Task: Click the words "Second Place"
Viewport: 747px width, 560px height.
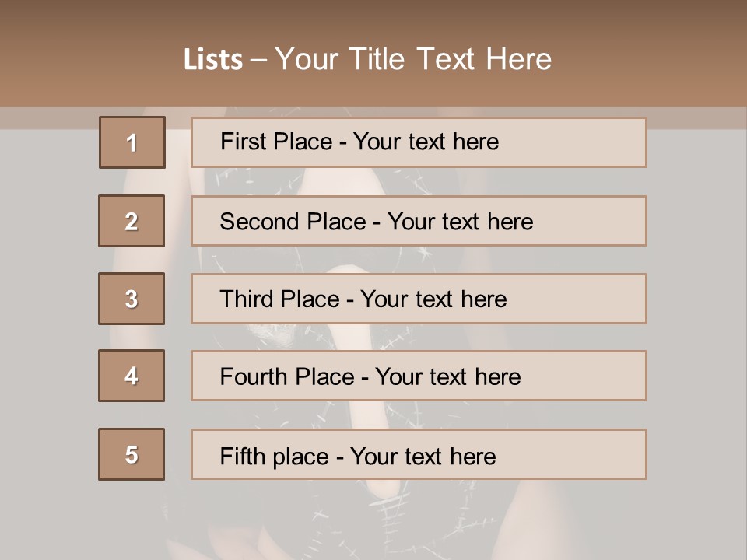Action: tap(293, 222)
